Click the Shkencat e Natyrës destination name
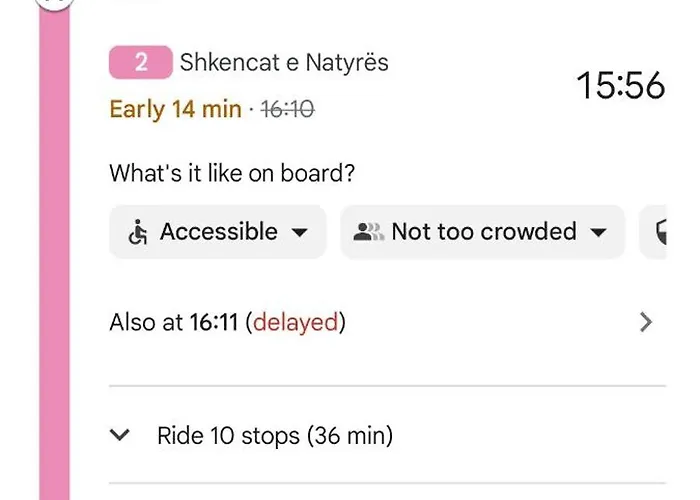700x500 pixels. [x=284, y=62]
